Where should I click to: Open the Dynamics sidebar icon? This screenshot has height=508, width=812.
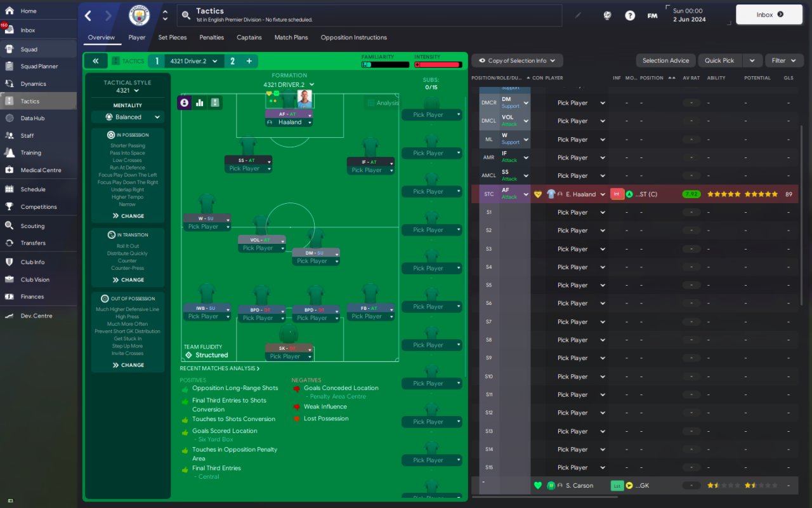coord(9,83)
